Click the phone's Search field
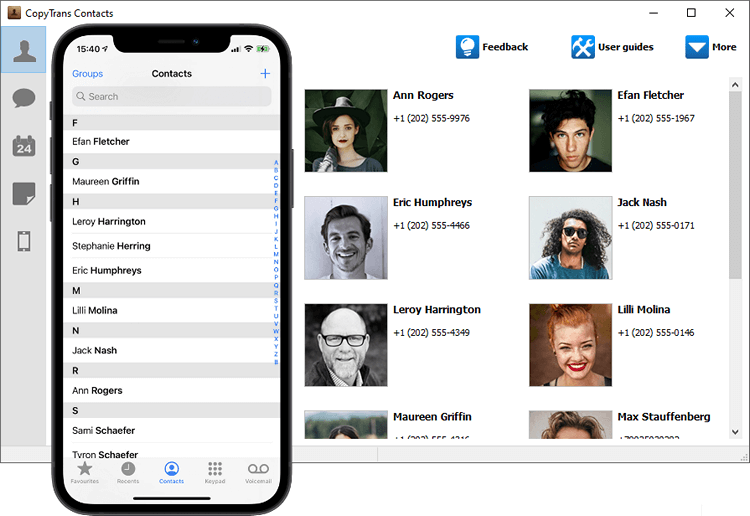The height and width of the screenshot is (516, 750). pyautogui.click(x=172, y=97)
